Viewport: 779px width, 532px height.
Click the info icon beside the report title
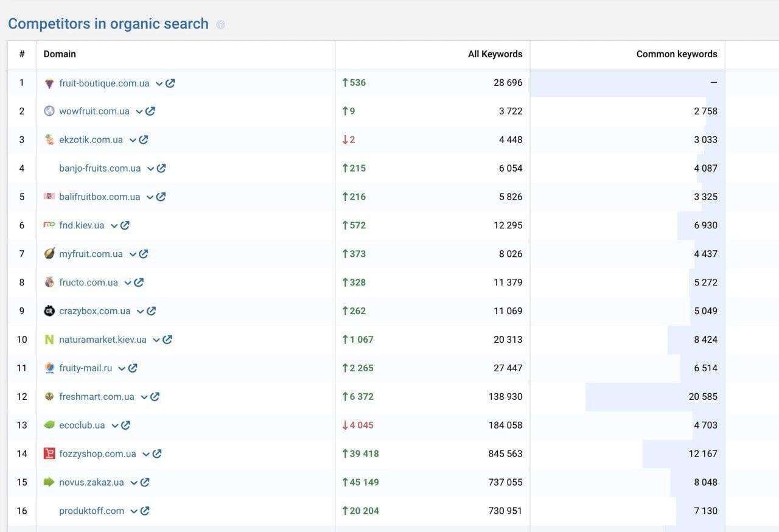pyautogui.click(x=221, y=24)
